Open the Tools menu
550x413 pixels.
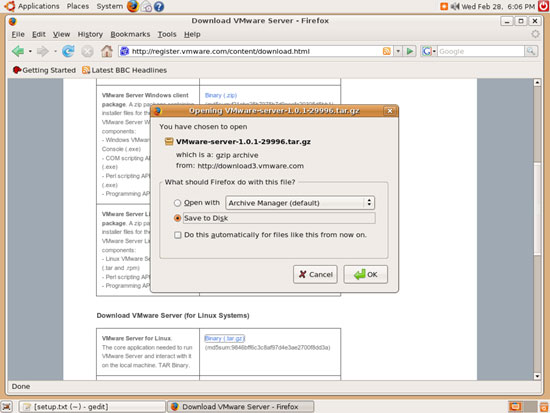[x=167, y=34]
